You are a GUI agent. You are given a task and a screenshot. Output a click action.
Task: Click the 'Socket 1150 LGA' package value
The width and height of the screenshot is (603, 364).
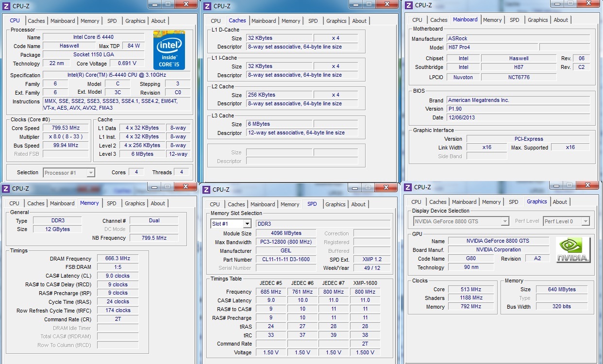94,54
